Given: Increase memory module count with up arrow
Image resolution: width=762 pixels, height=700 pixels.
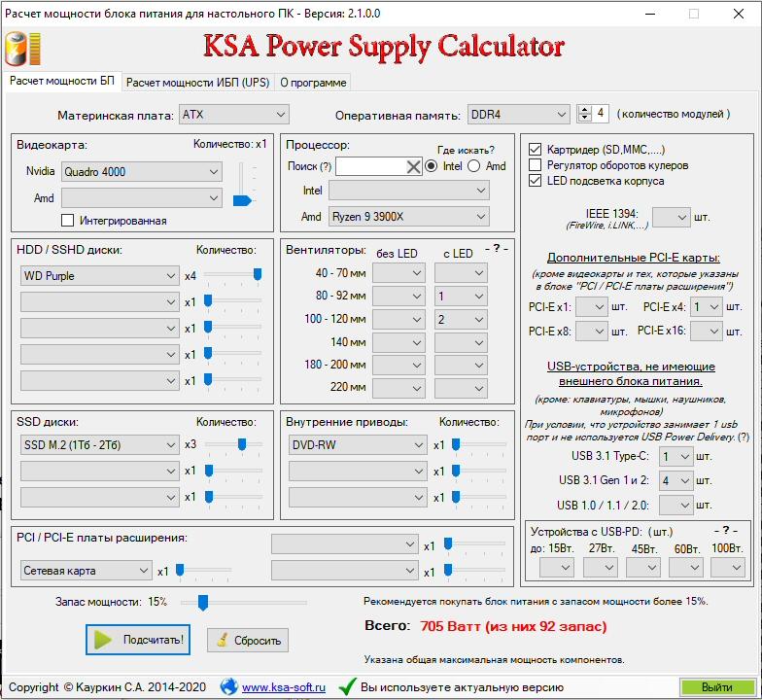Looking at the screenshot, I should click(585, 110).
